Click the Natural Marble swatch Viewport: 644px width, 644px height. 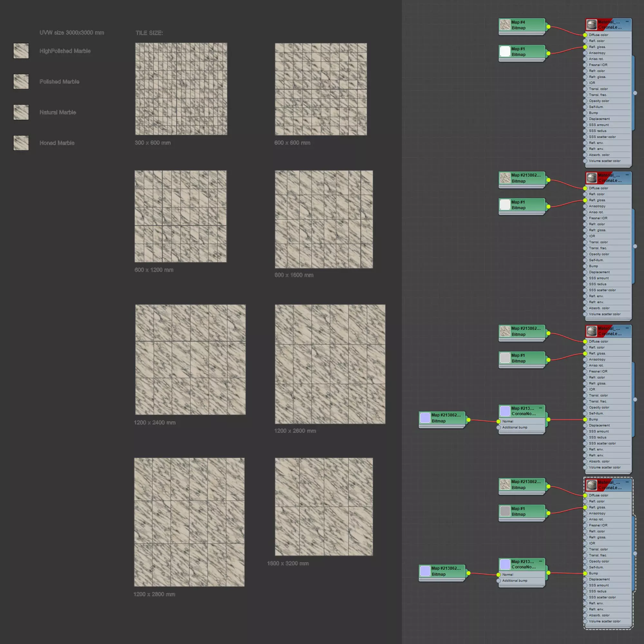pos(21,112)
